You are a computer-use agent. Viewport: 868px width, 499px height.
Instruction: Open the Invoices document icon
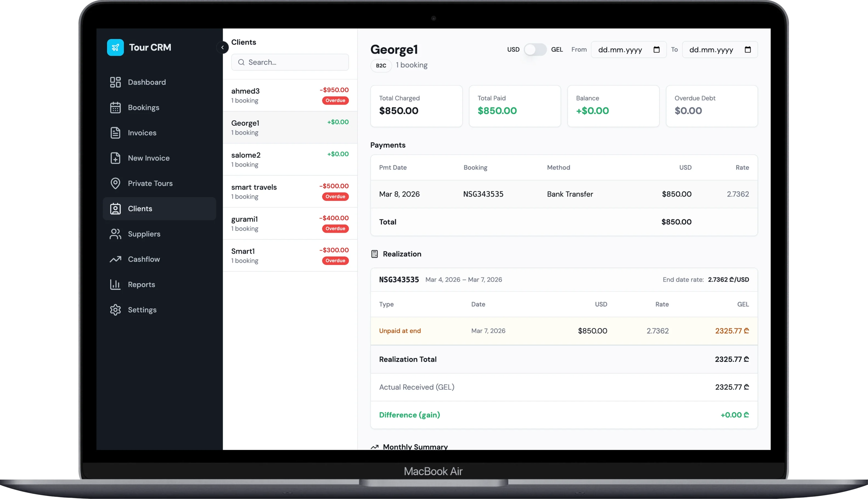115,133
